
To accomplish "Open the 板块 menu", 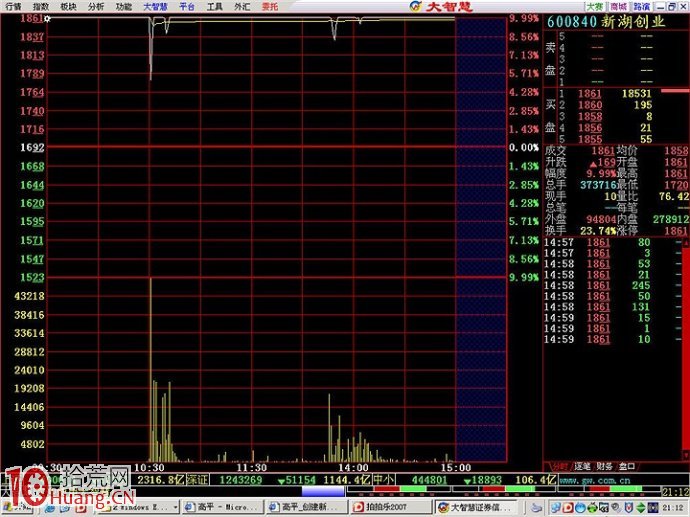I will [x=68, y=6].
